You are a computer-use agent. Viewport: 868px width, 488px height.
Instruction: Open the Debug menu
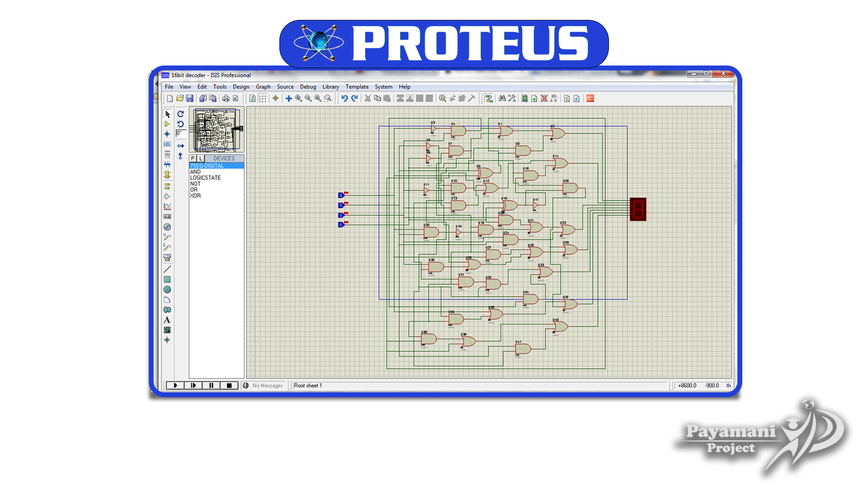tap(308, 87)
